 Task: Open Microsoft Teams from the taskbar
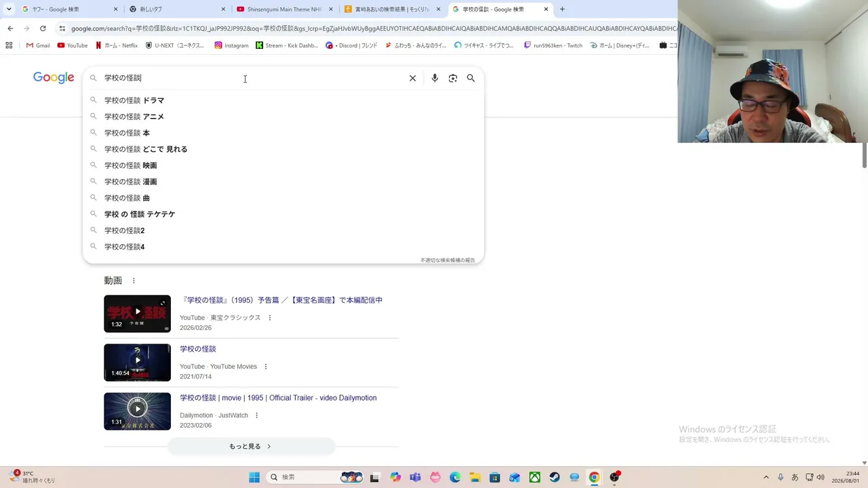pyautogui.click(x=415, y=477)
